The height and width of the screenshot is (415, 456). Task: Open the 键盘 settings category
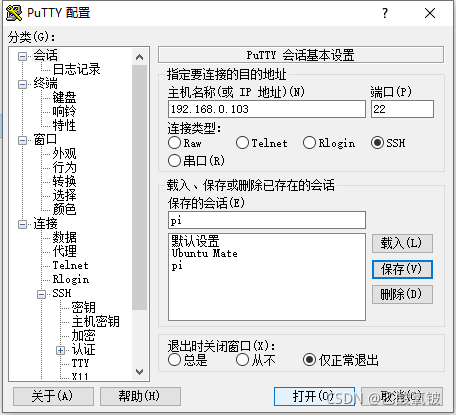pyautogui.click(x=64, y=97)
